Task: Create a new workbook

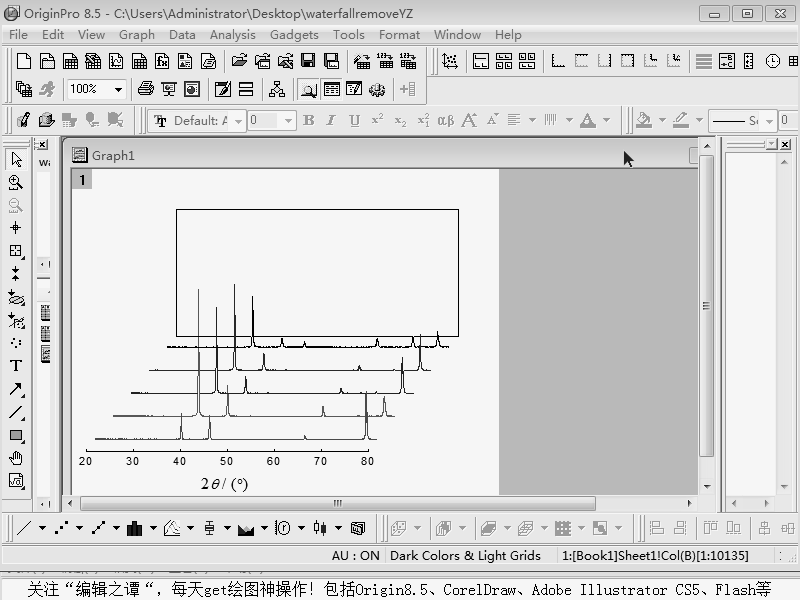Action: pyautogui.click(x=70, y=61)
